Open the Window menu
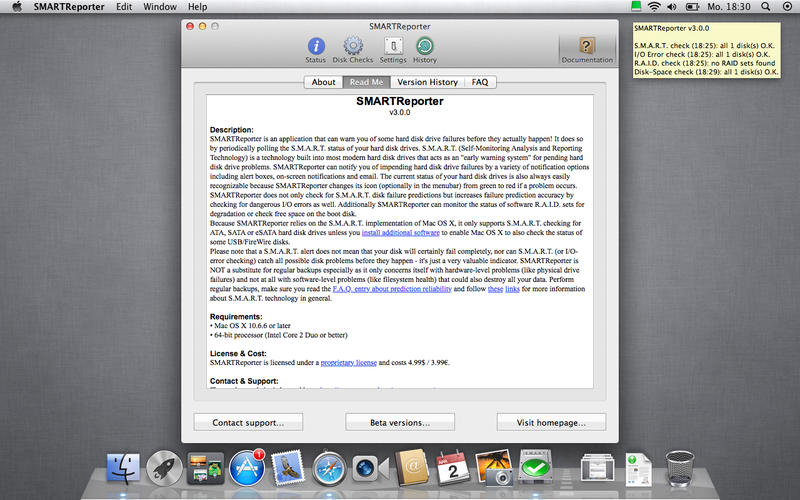 160,7
